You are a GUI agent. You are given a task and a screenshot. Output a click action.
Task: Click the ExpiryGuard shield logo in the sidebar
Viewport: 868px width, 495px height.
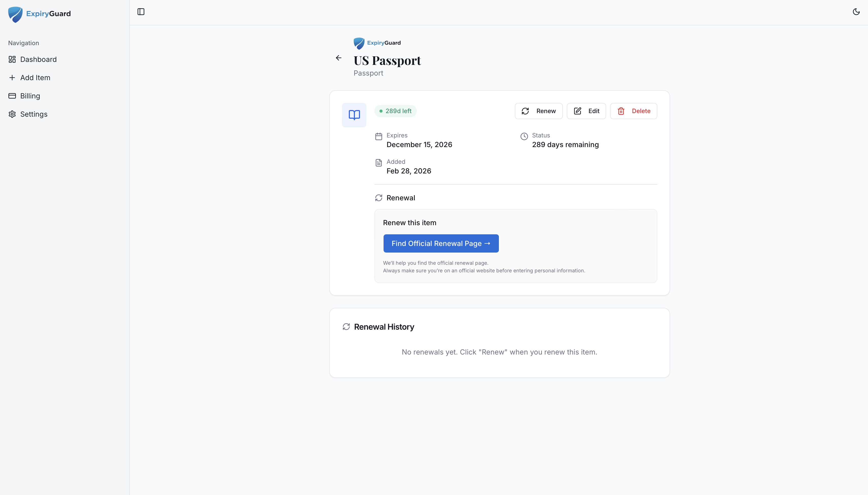15,14
